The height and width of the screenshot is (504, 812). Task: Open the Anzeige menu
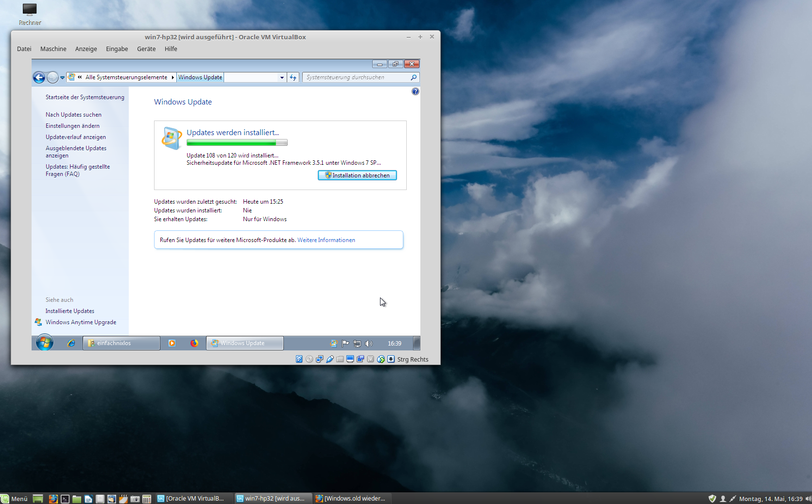86,49
